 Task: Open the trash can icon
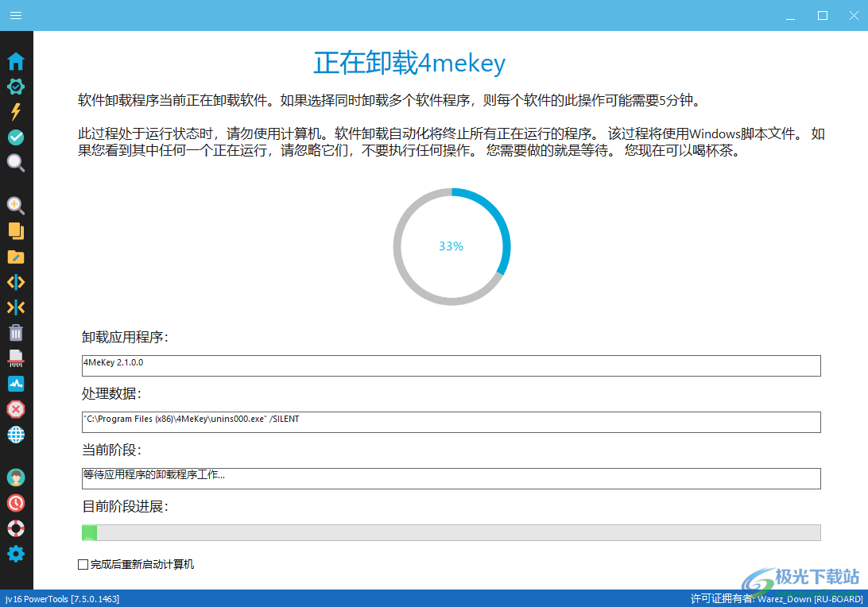[x=16, y=333]
